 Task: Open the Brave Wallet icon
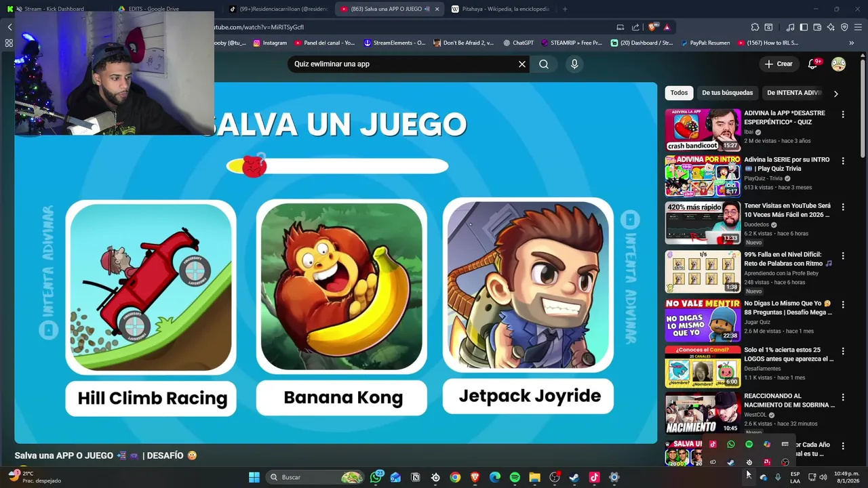point(817,27)
